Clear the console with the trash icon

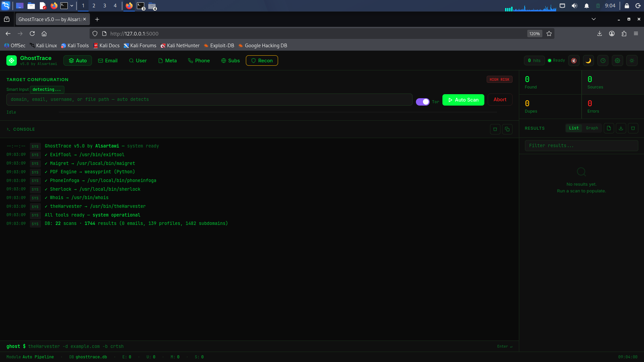click(x=495, y=129)
